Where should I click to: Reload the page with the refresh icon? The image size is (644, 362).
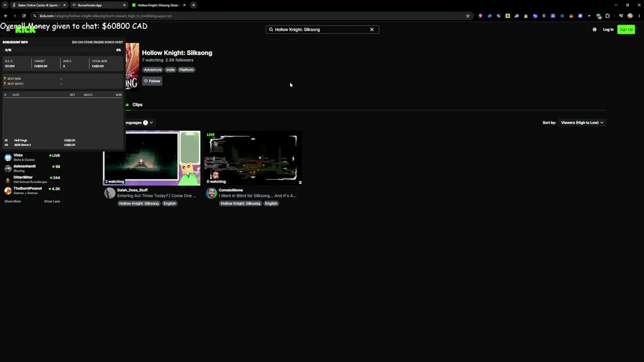tap(24, 16)
